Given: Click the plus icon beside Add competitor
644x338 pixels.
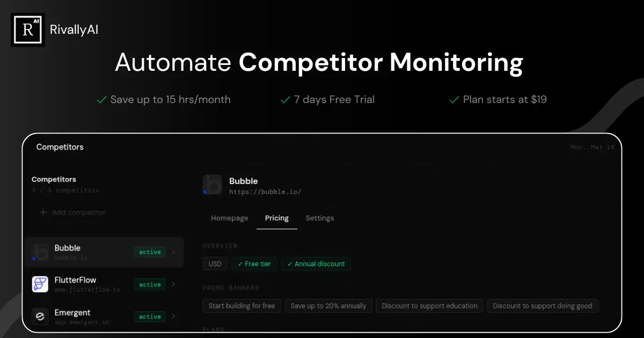Looking at the screenshot, I should [43, 212].
